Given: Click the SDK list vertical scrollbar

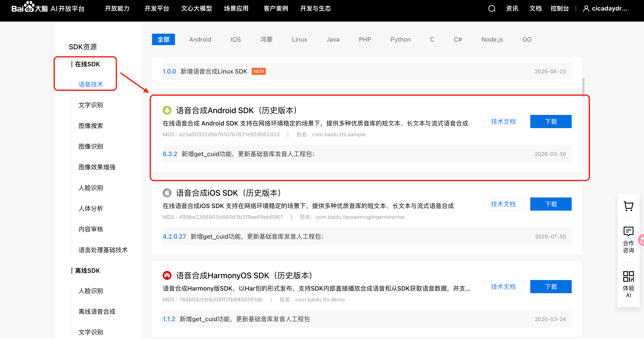Looking at the screenshot, I should pos(583,87).
